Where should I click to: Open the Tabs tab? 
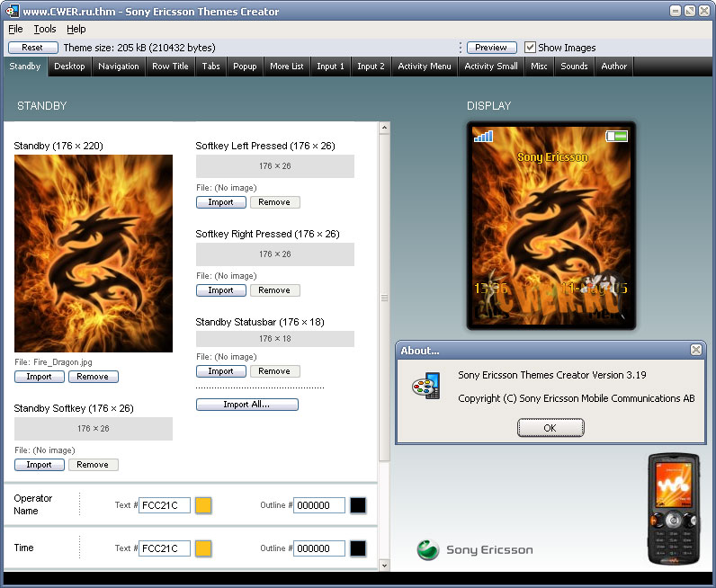coord(210,67)
